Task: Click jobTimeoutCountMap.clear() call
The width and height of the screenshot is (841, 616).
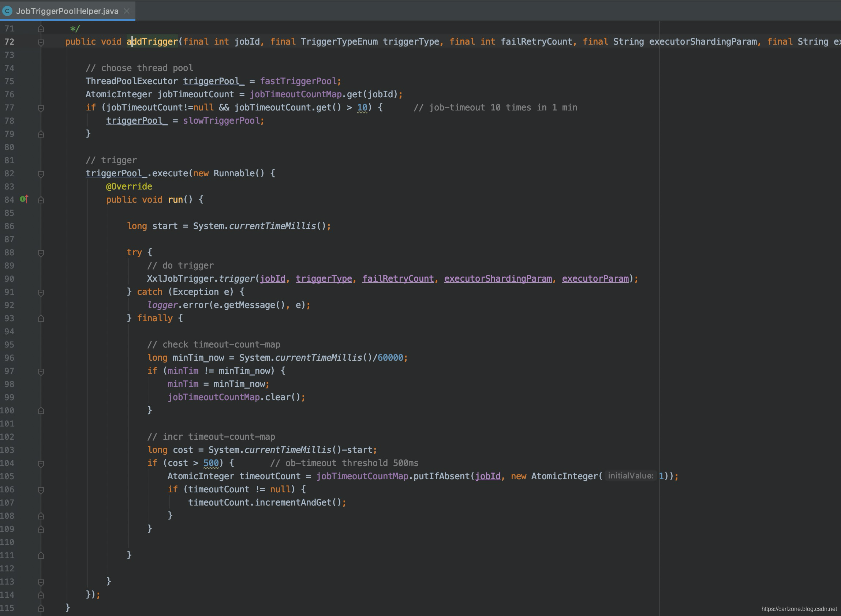Action: [234, 397]
